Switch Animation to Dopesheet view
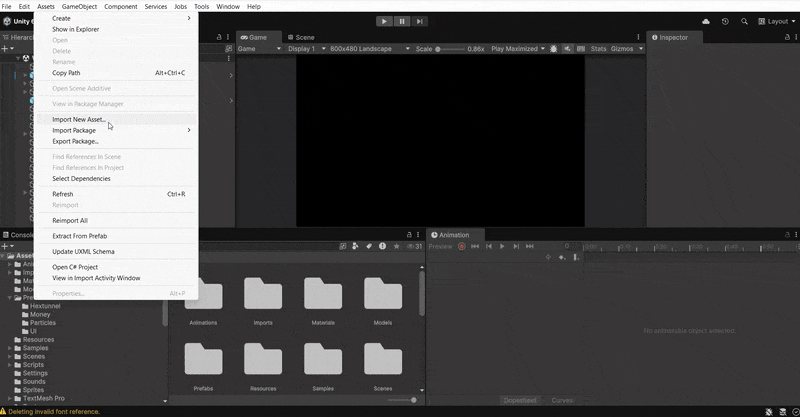Screen dimensions: 800x417 pyautogui.click(x=520, y=400)
